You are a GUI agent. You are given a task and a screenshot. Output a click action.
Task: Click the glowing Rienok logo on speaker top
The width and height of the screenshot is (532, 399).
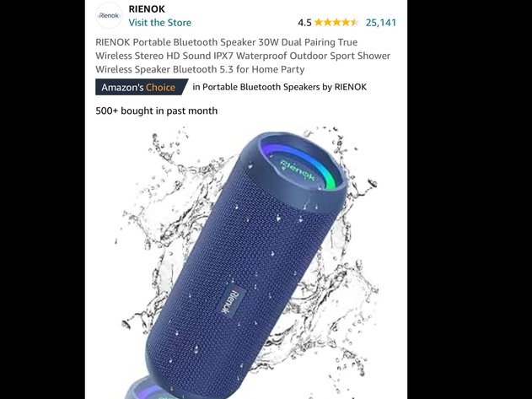point(298,170)
